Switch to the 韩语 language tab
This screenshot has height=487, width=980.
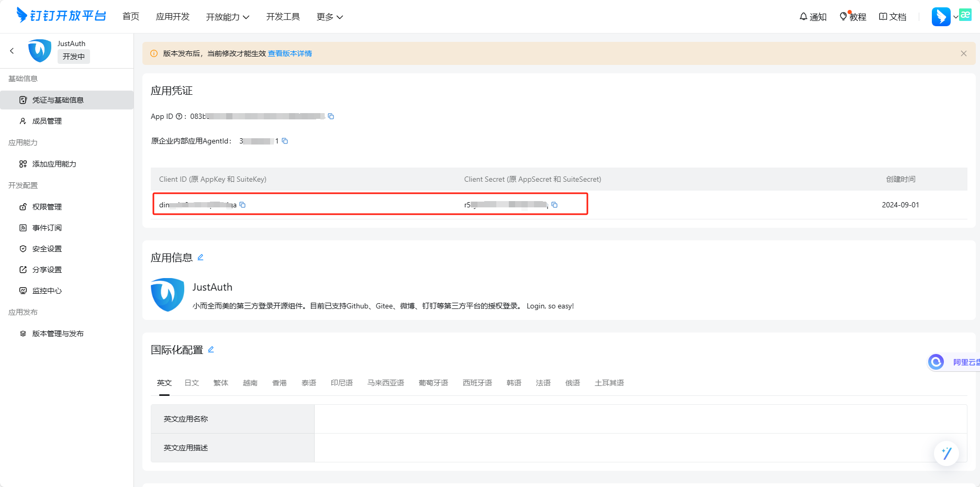click(514, 383)
